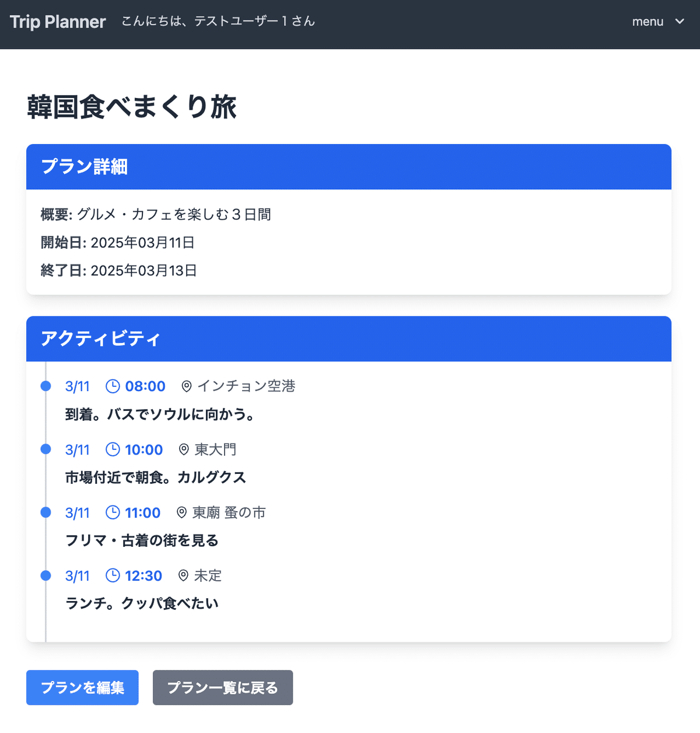Click the 開始日 2025年03月11日 line
Screen dimensions: 700x733
[x=118, y=243]
